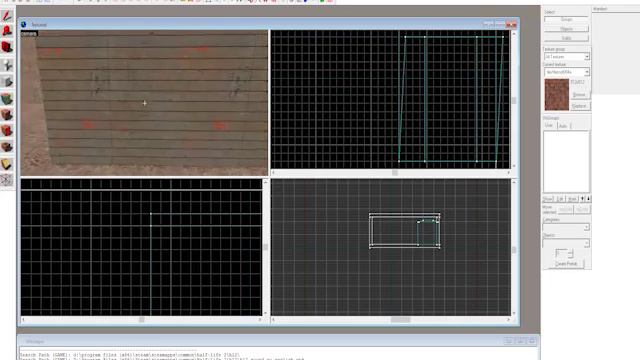640x360 pixels.
Task: Move VisGroup up with up arrow
Action: 582,199
